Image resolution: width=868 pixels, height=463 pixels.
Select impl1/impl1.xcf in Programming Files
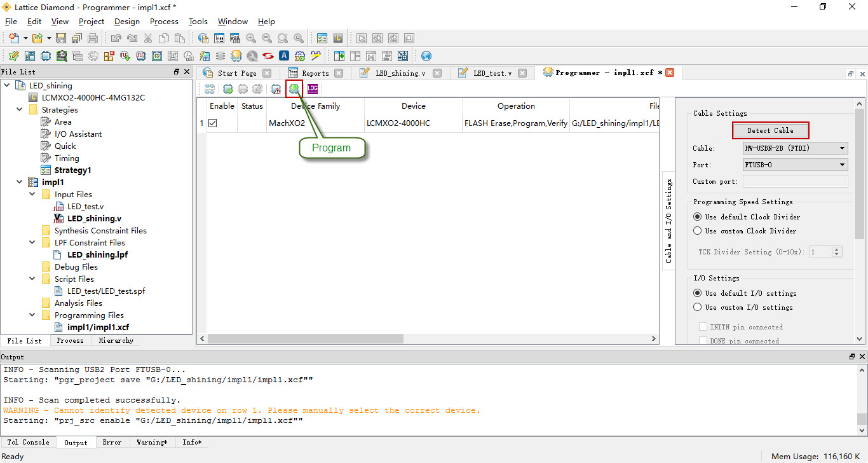point(98,327)
